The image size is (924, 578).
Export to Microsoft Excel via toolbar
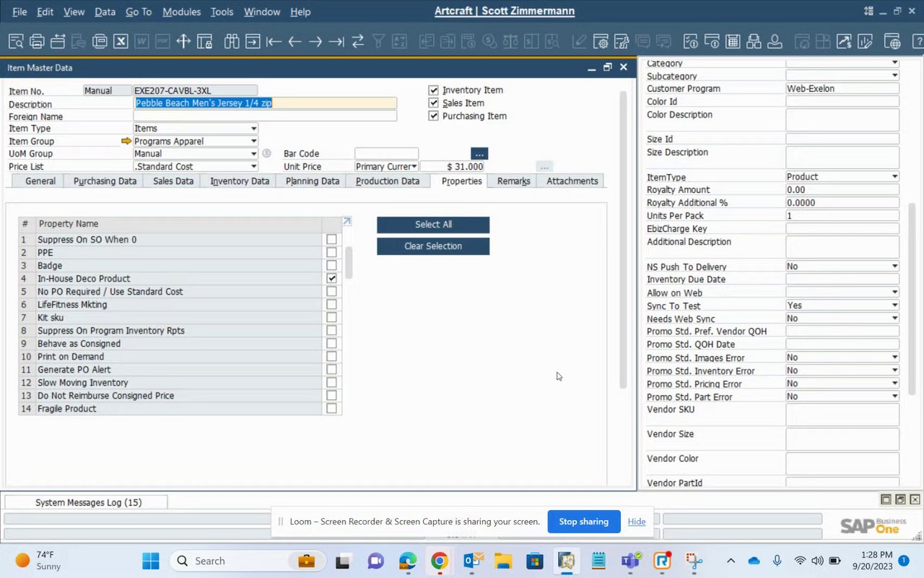pos(121,41)
